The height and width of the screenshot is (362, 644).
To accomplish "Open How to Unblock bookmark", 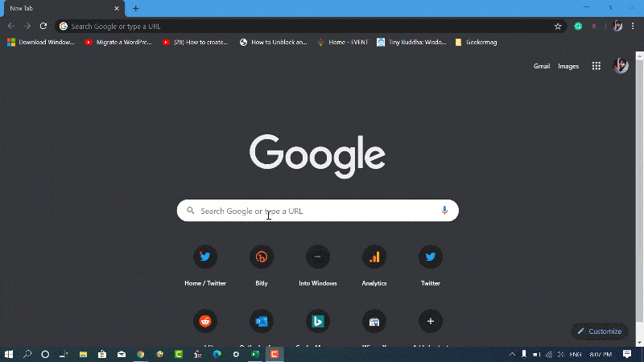I will pos(274,43).
